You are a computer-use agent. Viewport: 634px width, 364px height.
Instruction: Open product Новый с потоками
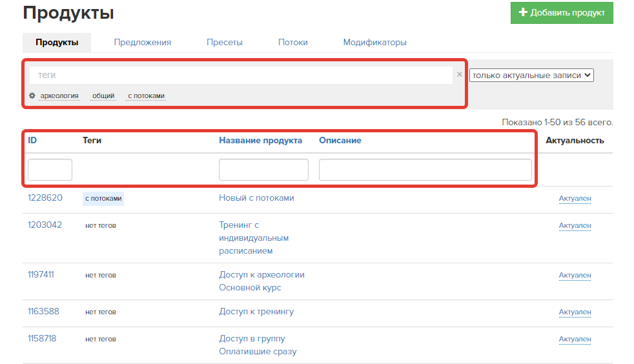point(256,198)
